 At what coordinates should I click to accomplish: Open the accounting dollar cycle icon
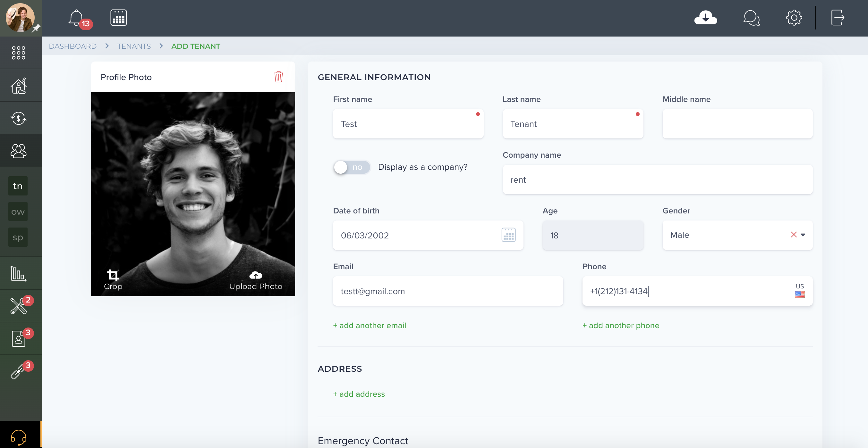19,118
